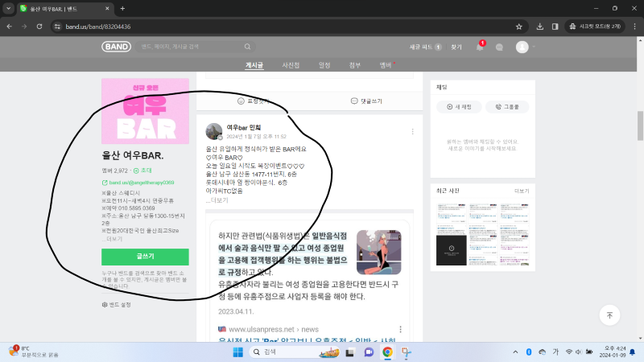Switch to the 멤버 tab
Image resolution: width=644 pixels, height=362 pixels.
[386, 65]
